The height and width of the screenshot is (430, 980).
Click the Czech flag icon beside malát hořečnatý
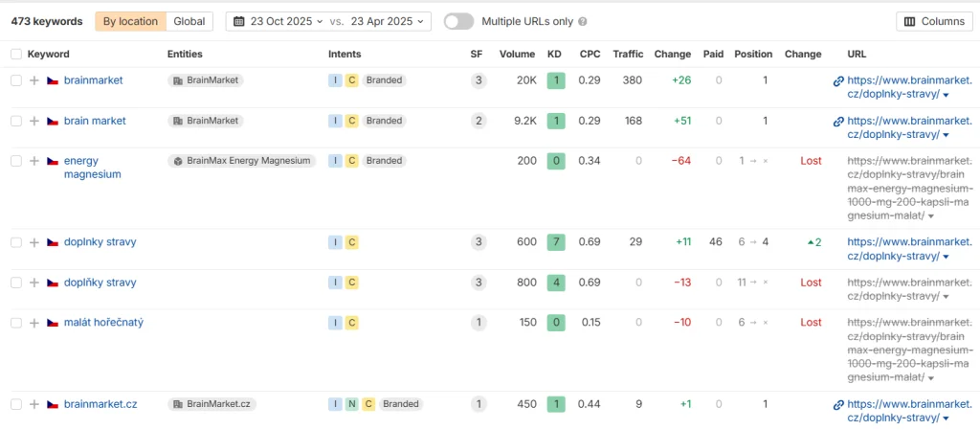(x=54, y=323)
